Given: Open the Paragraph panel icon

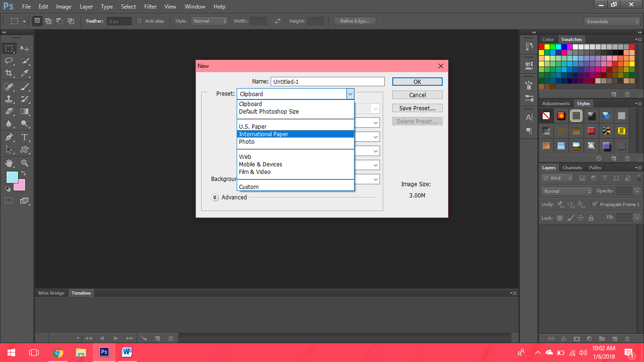Looking at the screenshot, I should click(x=529, y=131).
